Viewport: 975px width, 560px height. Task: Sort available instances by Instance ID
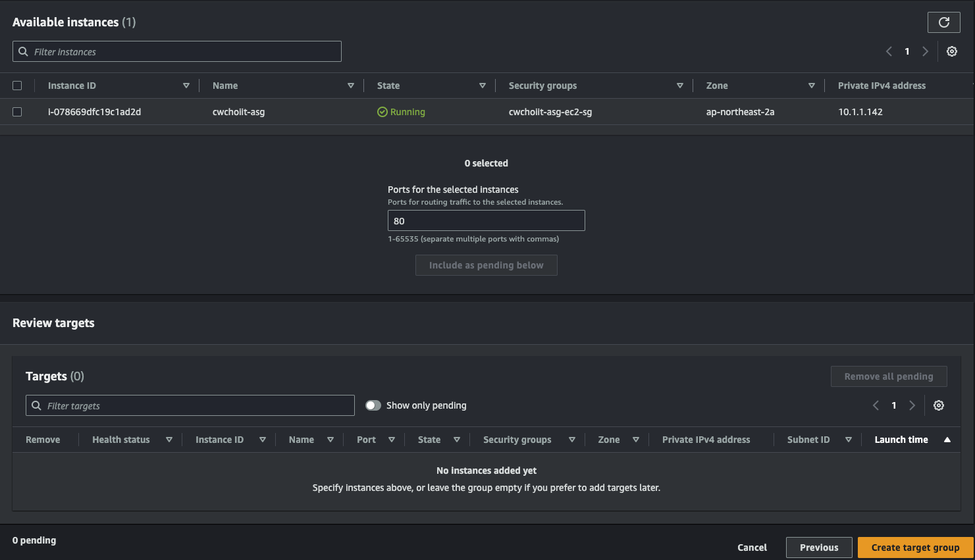[186, 86]
